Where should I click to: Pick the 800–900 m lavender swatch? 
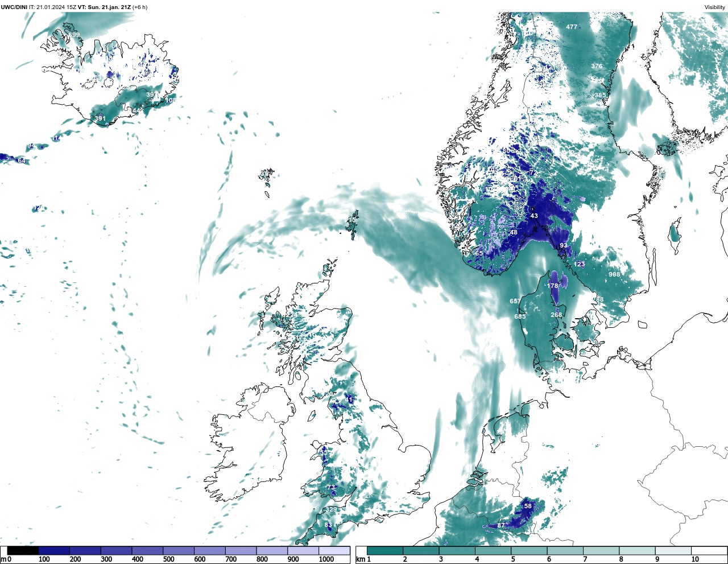[x=272, y=550]
